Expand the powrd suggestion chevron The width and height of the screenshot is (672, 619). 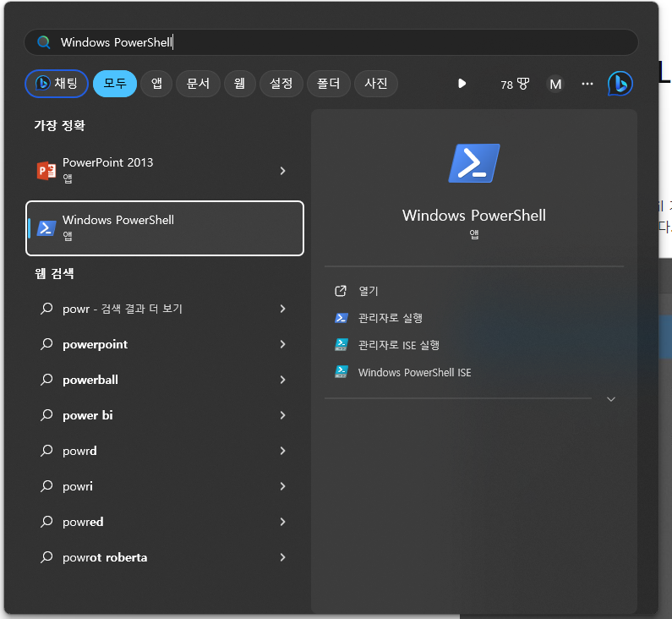(282, 451)
